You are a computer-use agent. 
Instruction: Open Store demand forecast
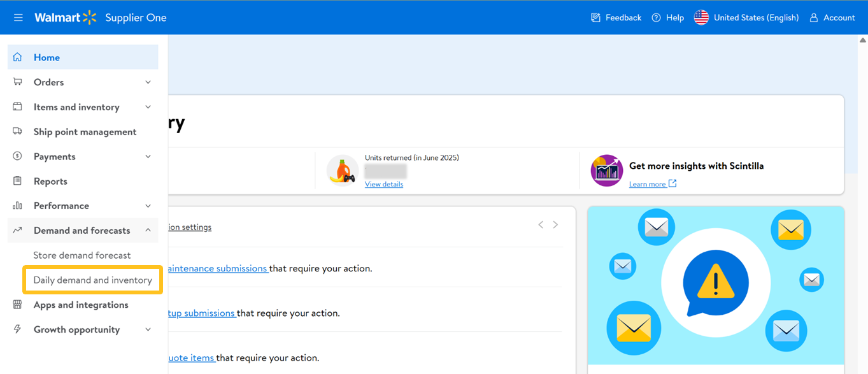pyautogui.click(x=82, y=255)
